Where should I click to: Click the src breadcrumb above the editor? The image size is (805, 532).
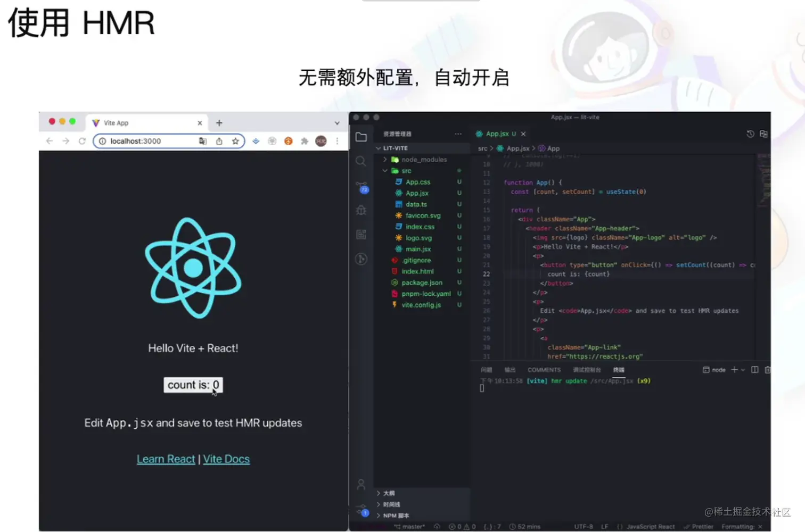tap(482, 148)
